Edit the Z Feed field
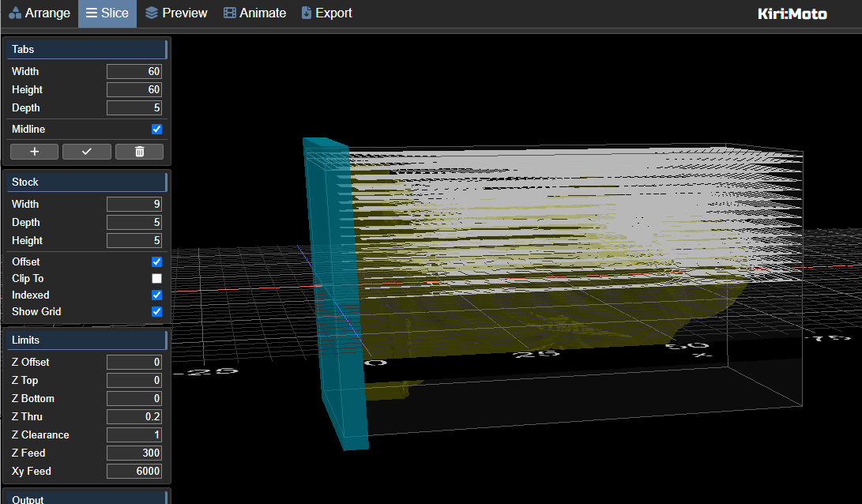Image resolution: width=862 pixels, height=504 pixels. [x=134, y=453]
